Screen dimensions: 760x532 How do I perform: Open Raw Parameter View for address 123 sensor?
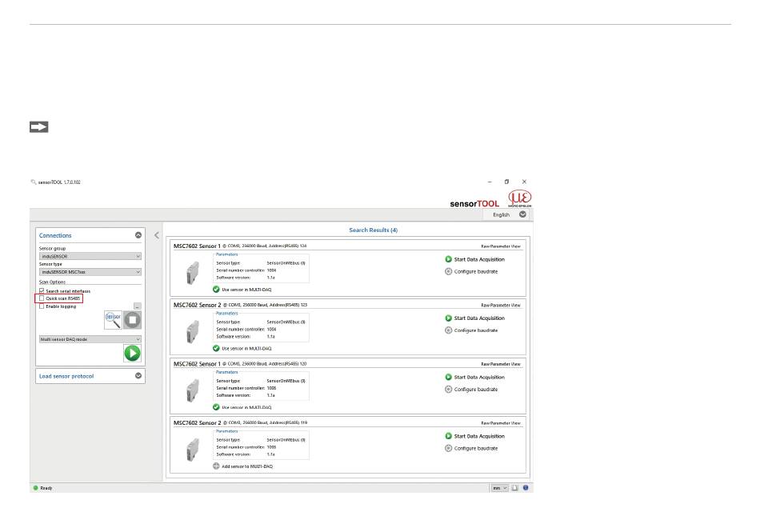point(501,306)
